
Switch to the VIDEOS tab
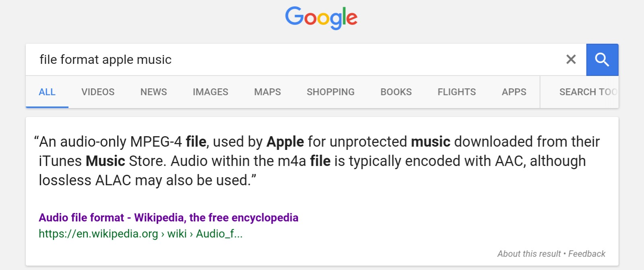(98, 92)
